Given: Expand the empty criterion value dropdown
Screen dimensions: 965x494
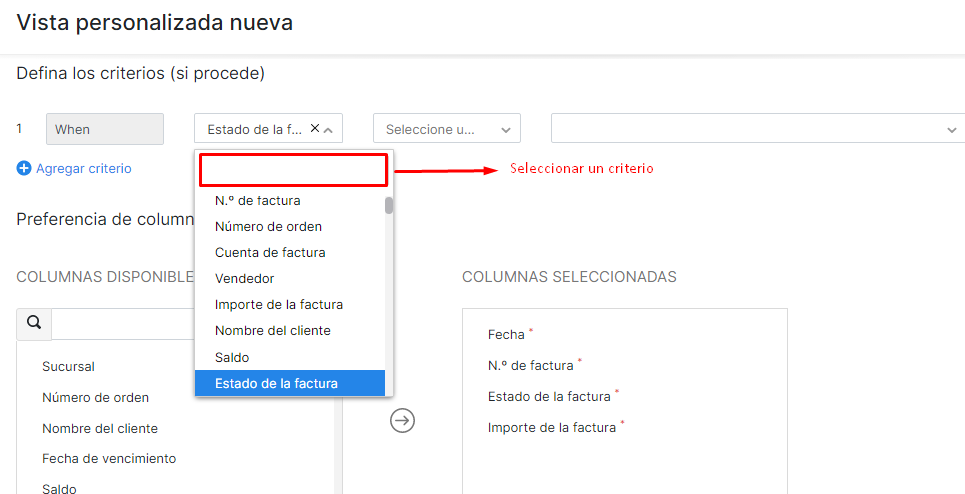Looking at the screenshot, I should [x=757, y=129].
